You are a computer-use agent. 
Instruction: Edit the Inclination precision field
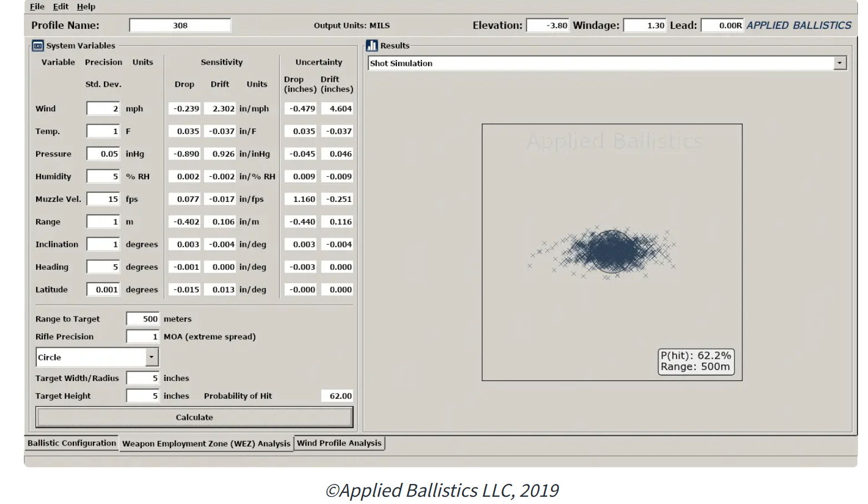(103, 244)
